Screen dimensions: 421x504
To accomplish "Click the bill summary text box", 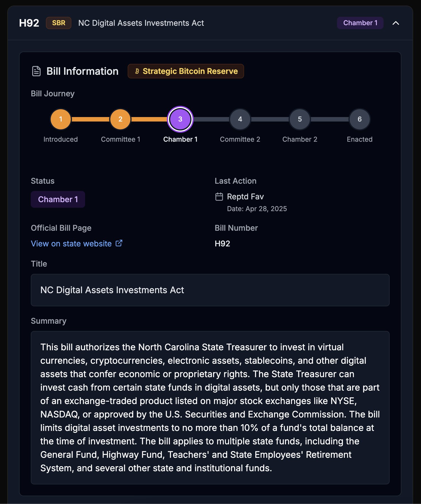I will (210, 407).
